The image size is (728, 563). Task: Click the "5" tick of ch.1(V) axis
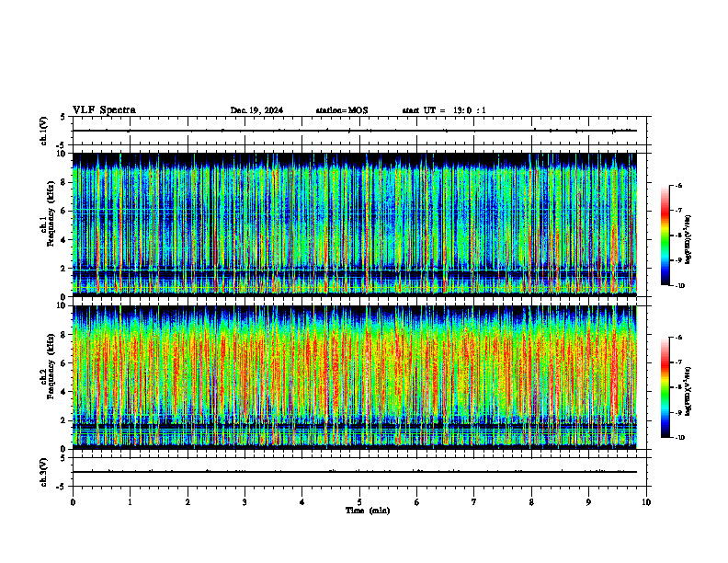(x=63, y=117)
